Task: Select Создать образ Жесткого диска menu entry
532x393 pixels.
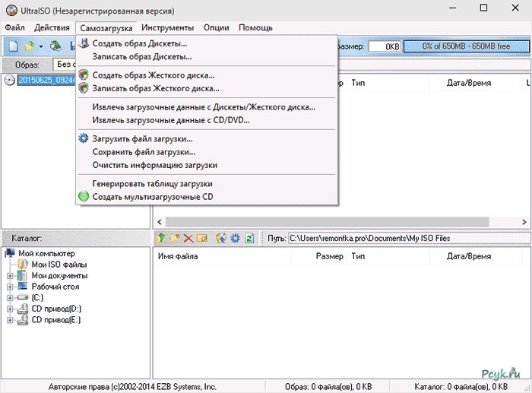Action: point(153,75)
